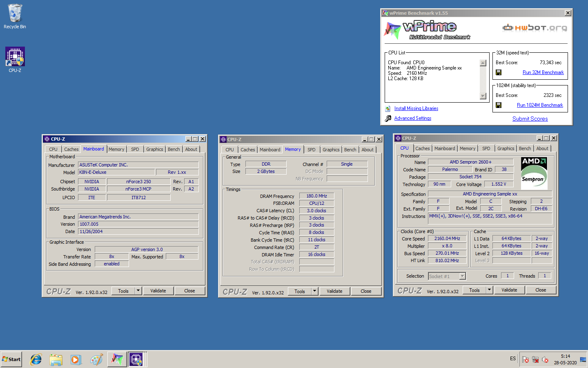Viewport: 588px width, 368px height.
Task: Click the title bar icon of the CPU tab CPU-Z window
Action: click(x=398, y=138)
